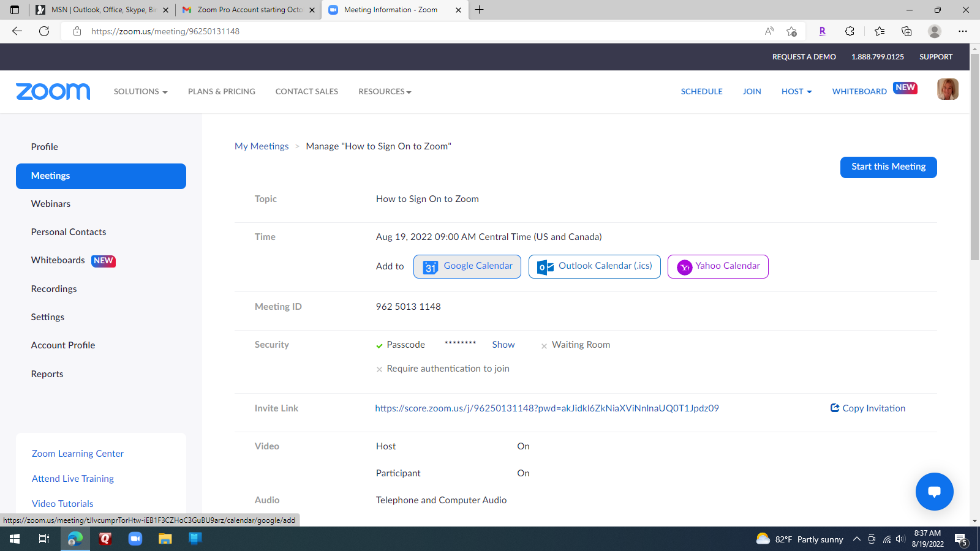The width and height of the screenshot is (980, 551).
Task: View site information via the lock icon
Action: coord(77,31)
